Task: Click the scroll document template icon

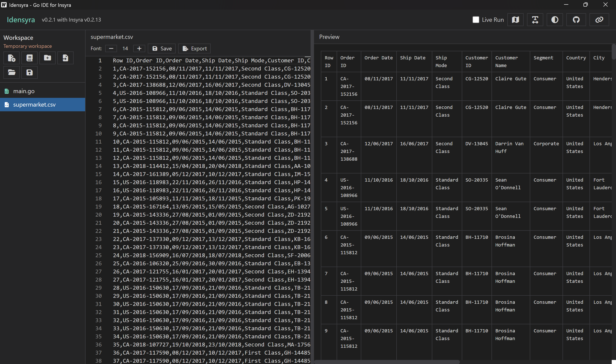Action: 30,58
